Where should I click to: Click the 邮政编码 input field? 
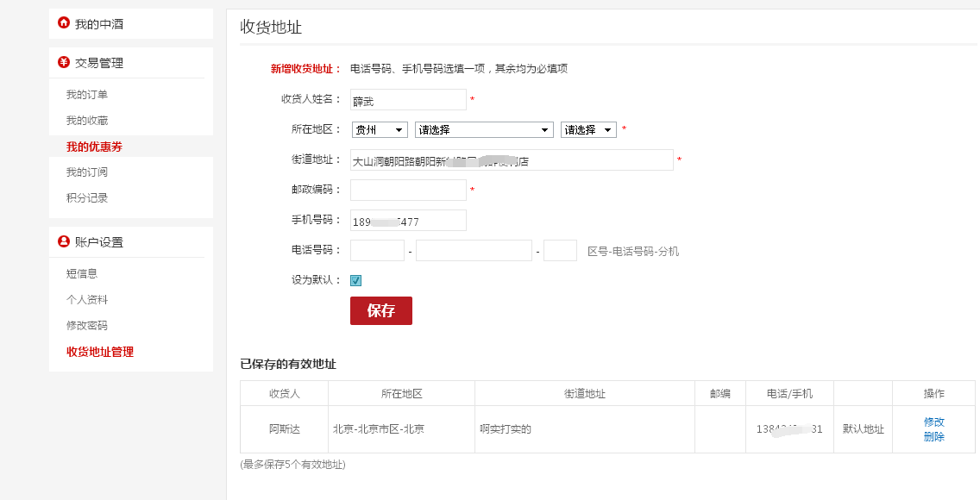pyautogui.click(x=408, y=190)
